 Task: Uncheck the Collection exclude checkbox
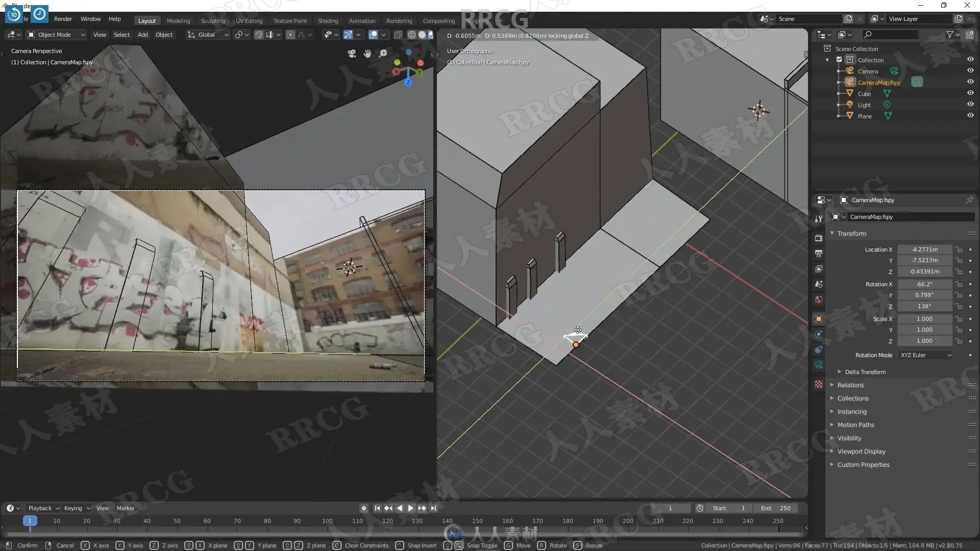(x=839, y=60)
